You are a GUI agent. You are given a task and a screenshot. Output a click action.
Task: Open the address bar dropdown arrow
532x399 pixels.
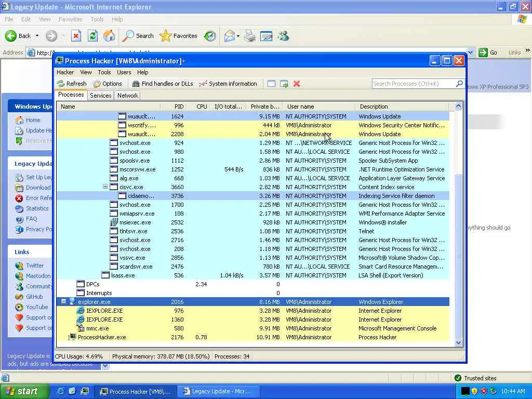[x=470, y=52]
